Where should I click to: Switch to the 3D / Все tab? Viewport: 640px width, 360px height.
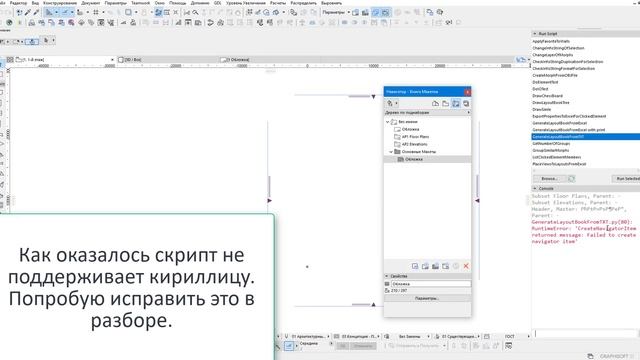(167, 60)
